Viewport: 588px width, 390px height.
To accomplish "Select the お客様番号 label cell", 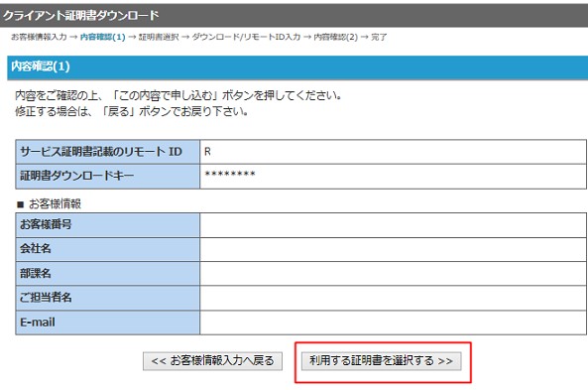I will (108, 225).
